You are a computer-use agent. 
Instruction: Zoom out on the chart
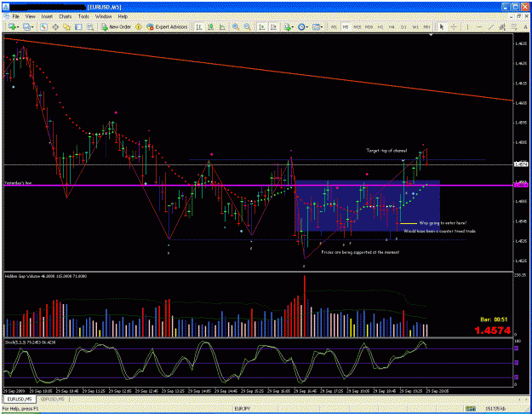[248, 26]
